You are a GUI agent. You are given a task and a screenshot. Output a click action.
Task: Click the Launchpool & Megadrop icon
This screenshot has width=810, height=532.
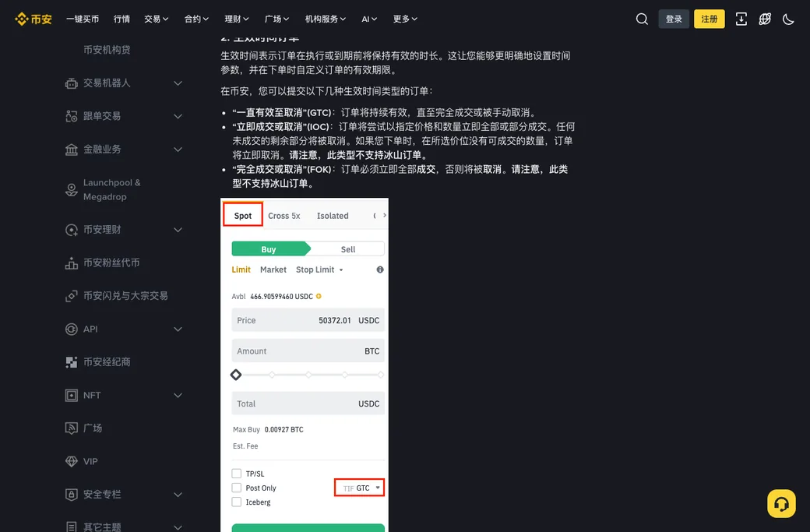72,189
